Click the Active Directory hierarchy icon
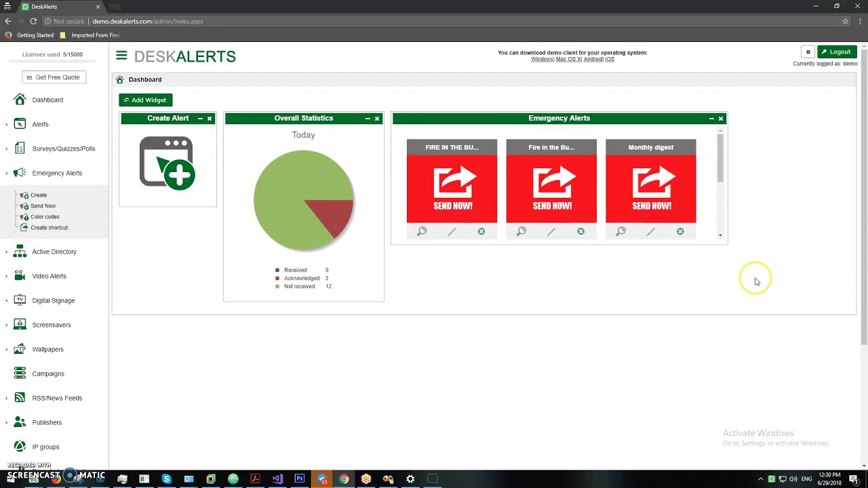868x488 pixels. click(x=20, y=251)
